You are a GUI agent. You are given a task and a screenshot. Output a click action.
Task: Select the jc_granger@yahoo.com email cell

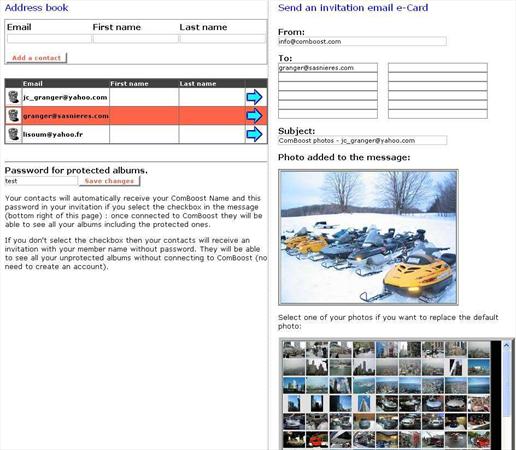(65, 97)
